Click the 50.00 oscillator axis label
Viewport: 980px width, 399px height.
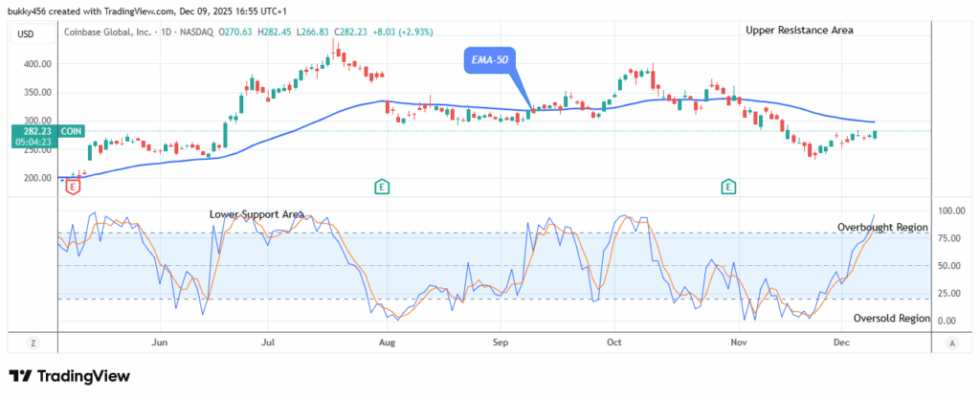(x=950, y=266)
